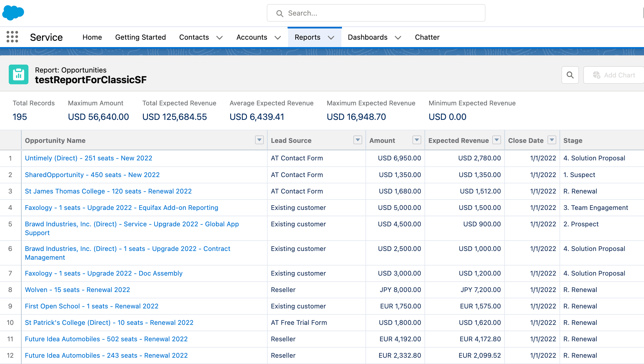Viewport: 644px width, 364px height.
Task: Expand the Reports tab chevron menu
Action: point(331,37)
